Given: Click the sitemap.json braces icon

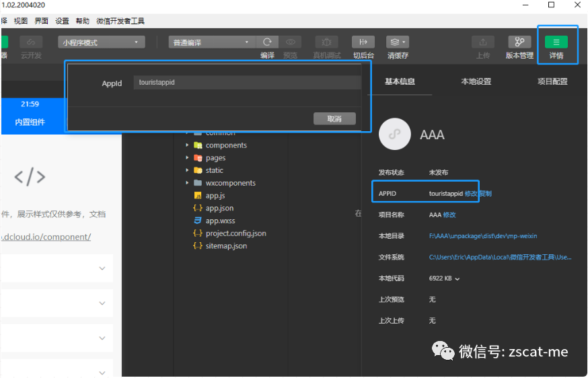Looking at the screenshot, I should point(198,246).
